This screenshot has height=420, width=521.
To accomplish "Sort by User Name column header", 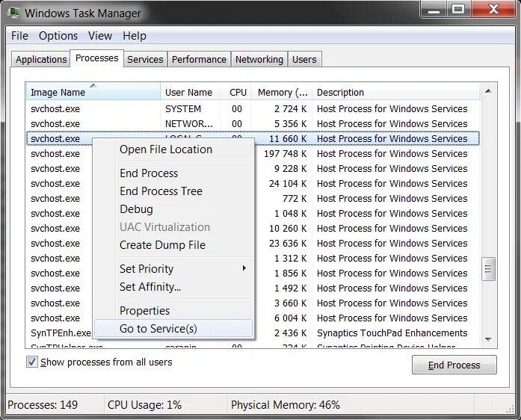I will pos(191,92).
